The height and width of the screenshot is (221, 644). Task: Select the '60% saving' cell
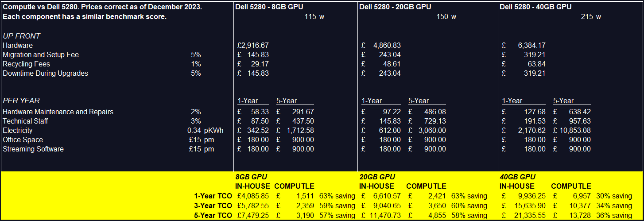(x=469, y=205)
